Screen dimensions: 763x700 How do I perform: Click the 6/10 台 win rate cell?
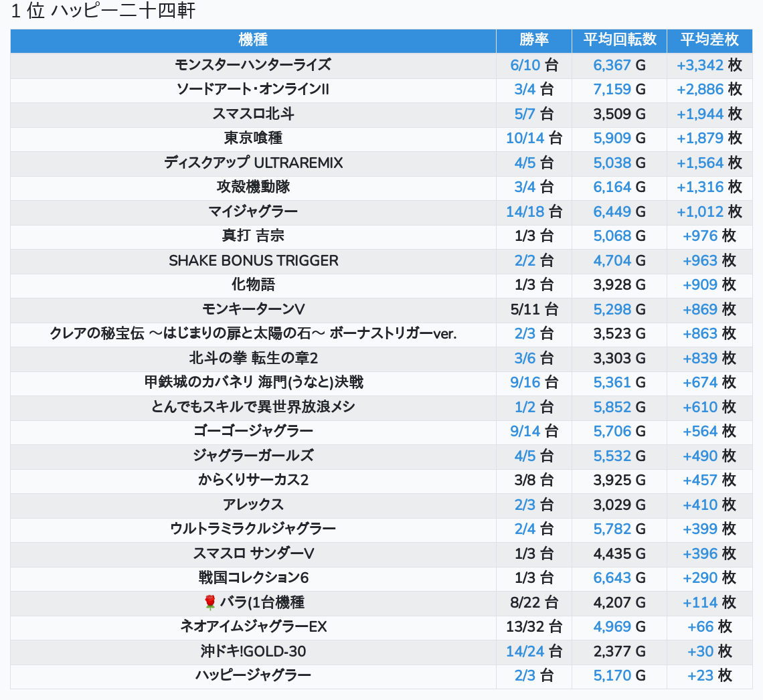(x=534, y=65)
